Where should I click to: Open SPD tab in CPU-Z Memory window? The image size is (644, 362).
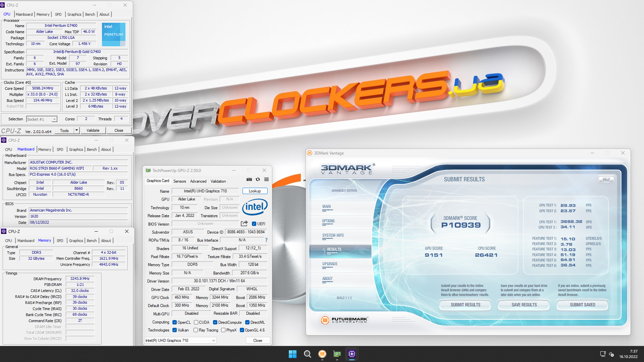tap(60, 241)
